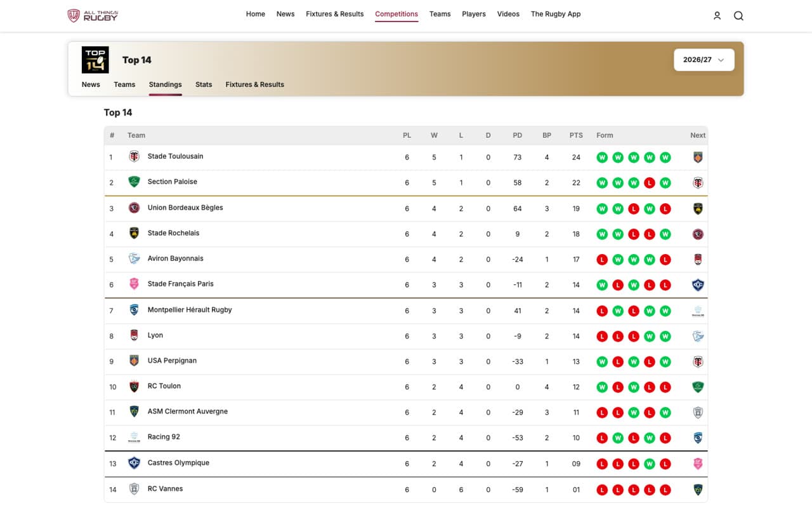The image size is (812, 508).
Task: Open Montpellier Hérault Rugby team link
Action: pyautogui.click(x=190, y=310)
